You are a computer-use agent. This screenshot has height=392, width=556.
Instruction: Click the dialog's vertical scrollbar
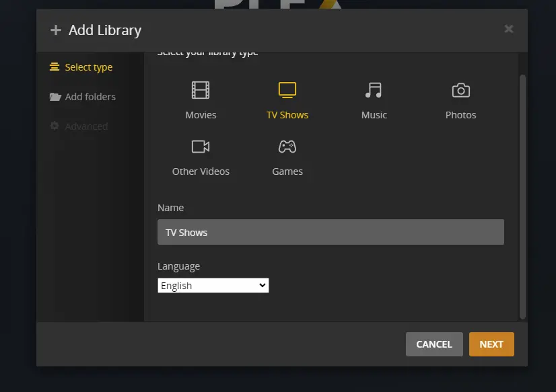click(522, 195)
